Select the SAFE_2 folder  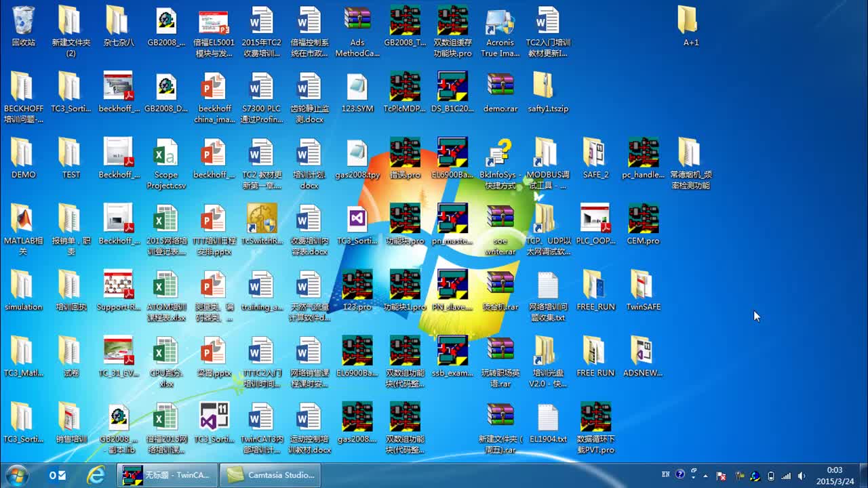[595, 159]
